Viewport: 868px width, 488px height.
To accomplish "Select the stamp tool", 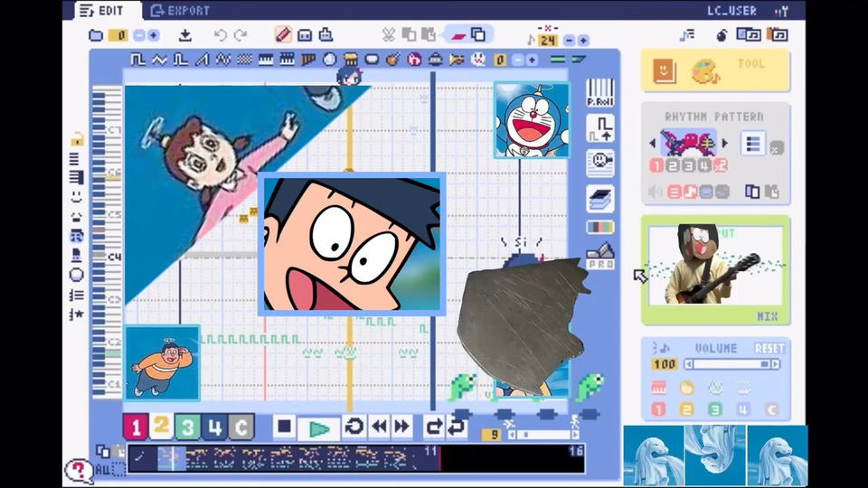I will tap(325, 35).
